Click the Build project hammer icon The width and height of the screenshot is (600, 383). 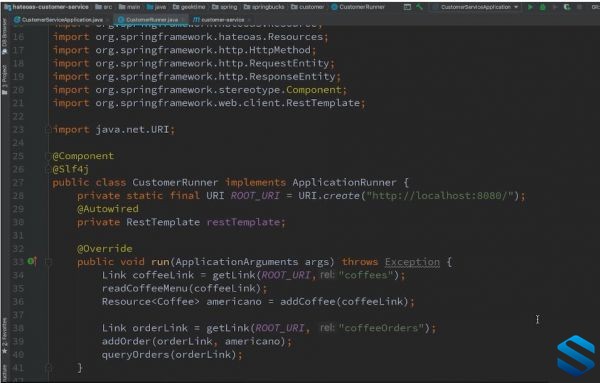(x=419, y=7)
